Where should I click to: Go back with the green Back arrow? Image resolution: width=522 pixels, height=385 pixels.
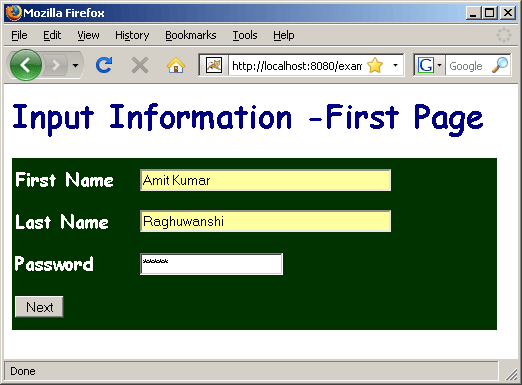coord(26,65)
